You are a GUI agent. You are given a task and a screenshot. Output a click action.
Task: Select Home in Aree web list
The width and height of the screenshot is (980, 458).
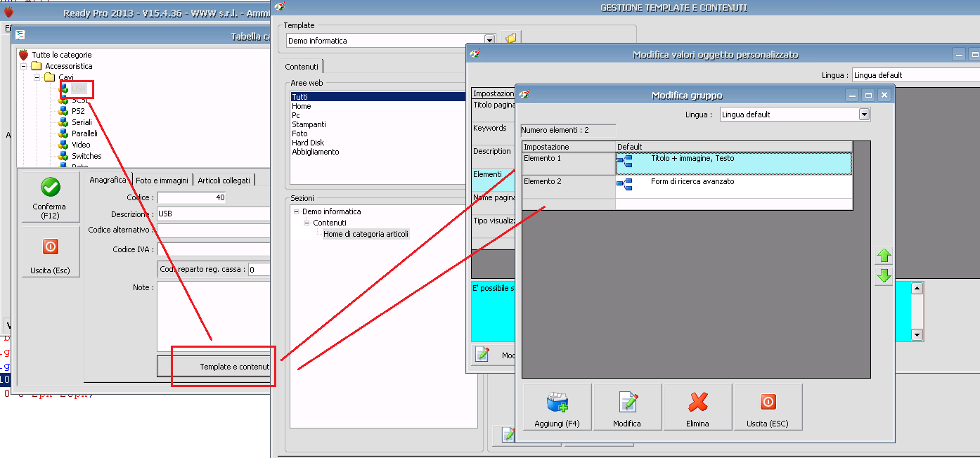301,106
